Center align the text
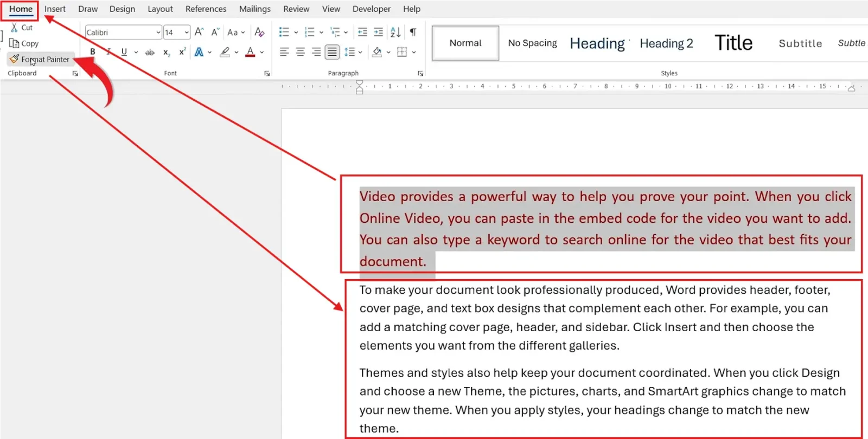Viewport: 868px width, 439px height. click(x=300, y=52)
